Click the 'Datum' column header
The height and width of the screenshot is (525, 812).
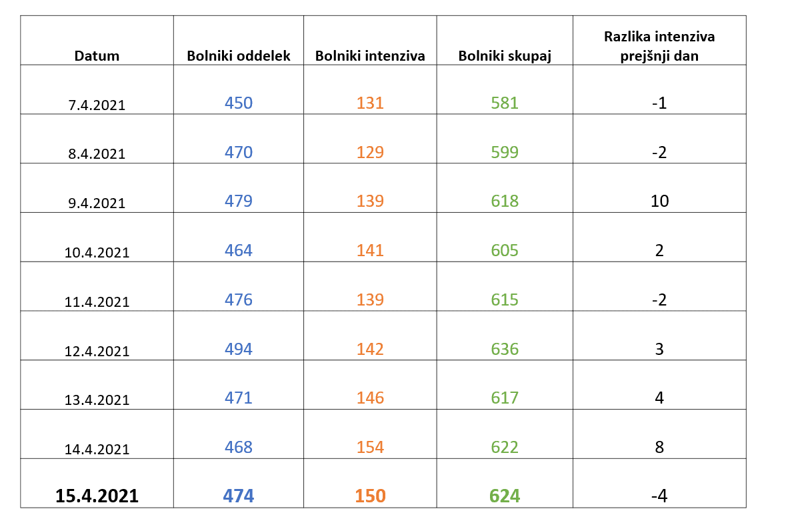pos(97,56)
